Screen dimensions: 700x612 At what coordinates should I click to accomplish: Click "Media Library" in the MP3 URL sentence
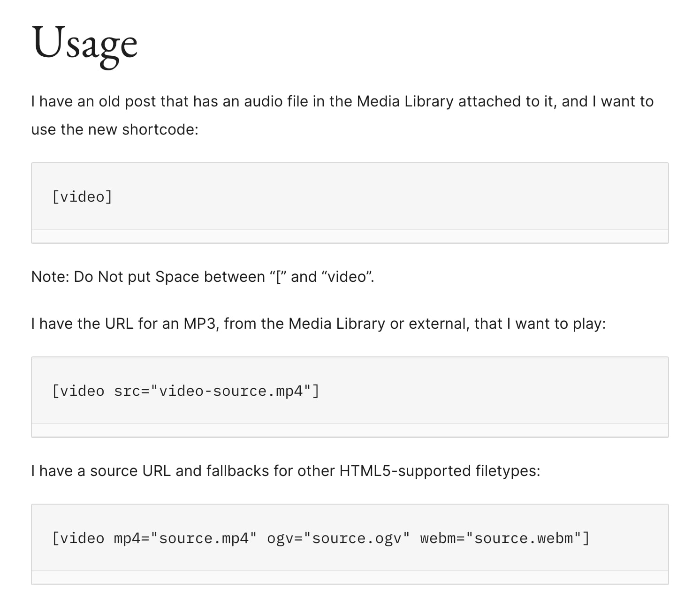coord(336,324)
